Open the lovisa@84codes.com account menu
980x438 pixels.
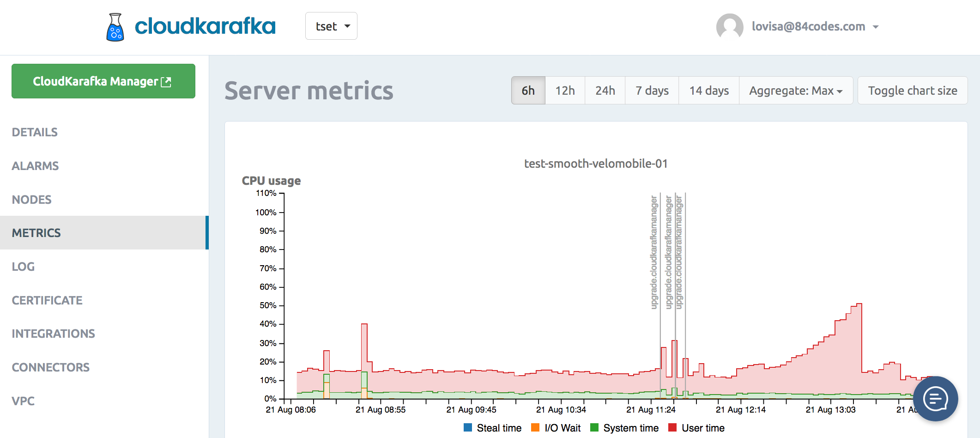pyautogui.click(x=815, y=26)
